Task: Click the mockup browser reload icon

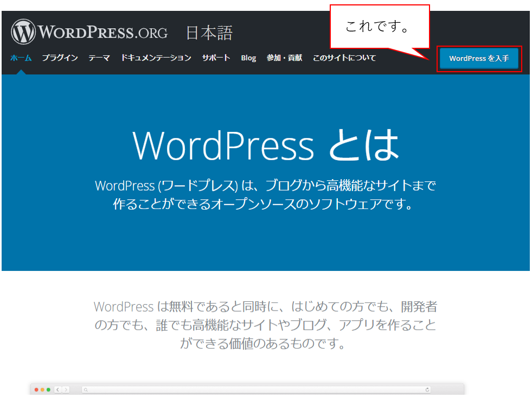Action: 427,389
